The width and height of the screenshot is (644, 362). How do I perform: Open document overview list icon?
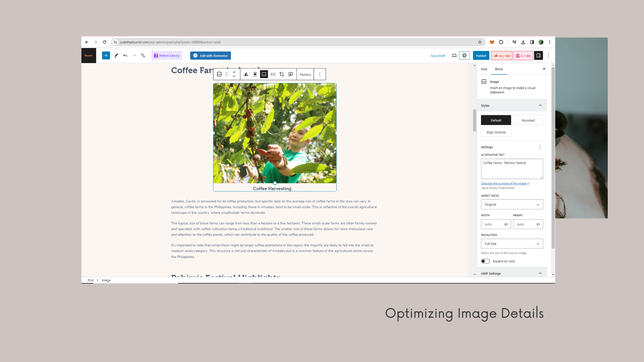point(143,56)
